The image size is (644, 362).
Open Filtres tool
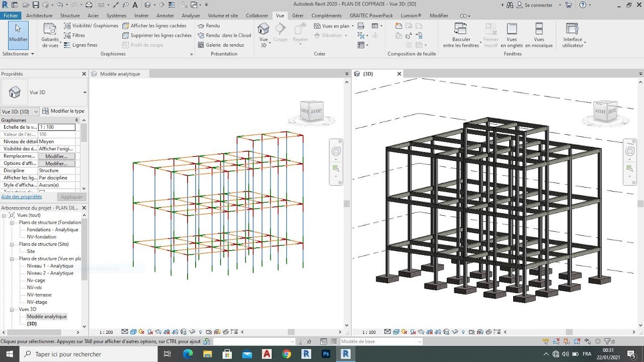pyautogui.click(x=74, y=35)
